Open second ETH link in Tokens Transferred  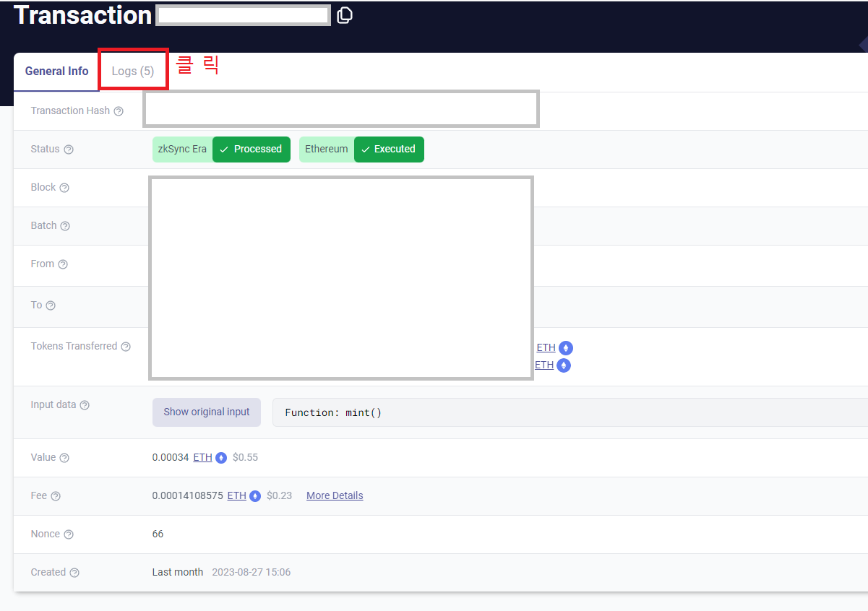tap(544, 365)
